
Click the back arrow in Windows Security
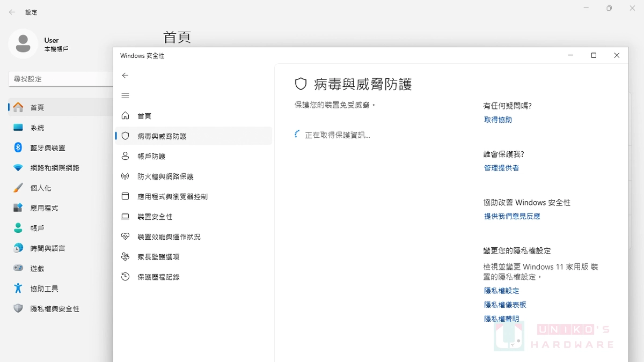(x=125, y=76)
